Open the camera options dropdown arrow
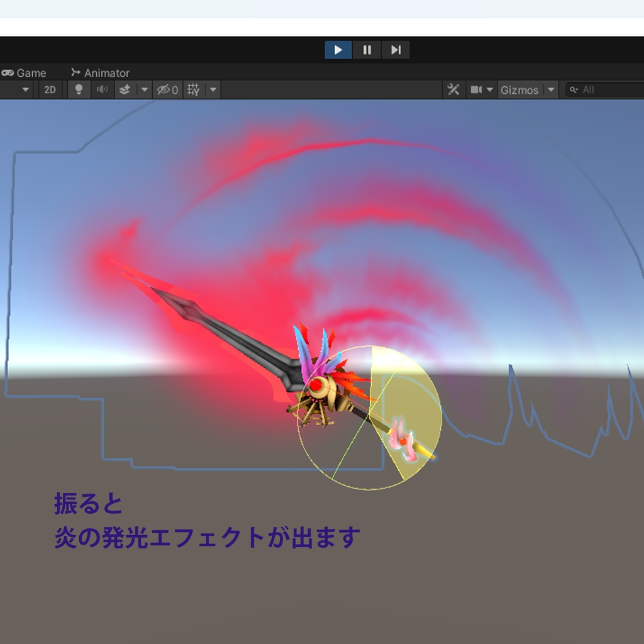Viewport: 644px width, 644px height. click(x=490, y=89)
